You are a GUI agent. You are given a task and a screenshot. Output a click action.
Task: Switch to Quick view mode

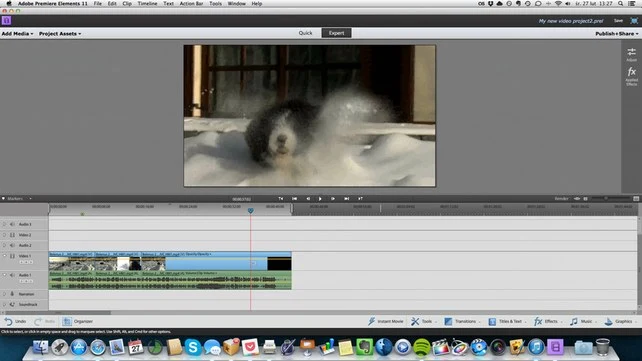coord(305,33)
